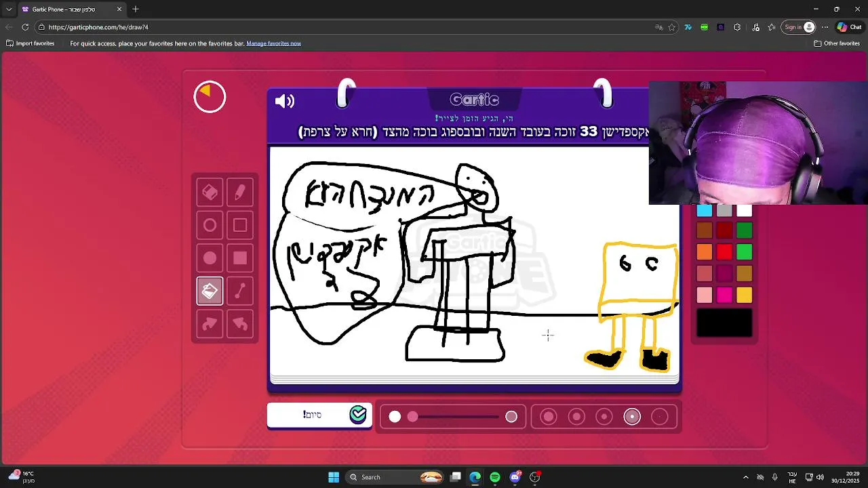Open the tab search dropdown arrow
The width and height of the screenshot is (868, 488).
9,9
